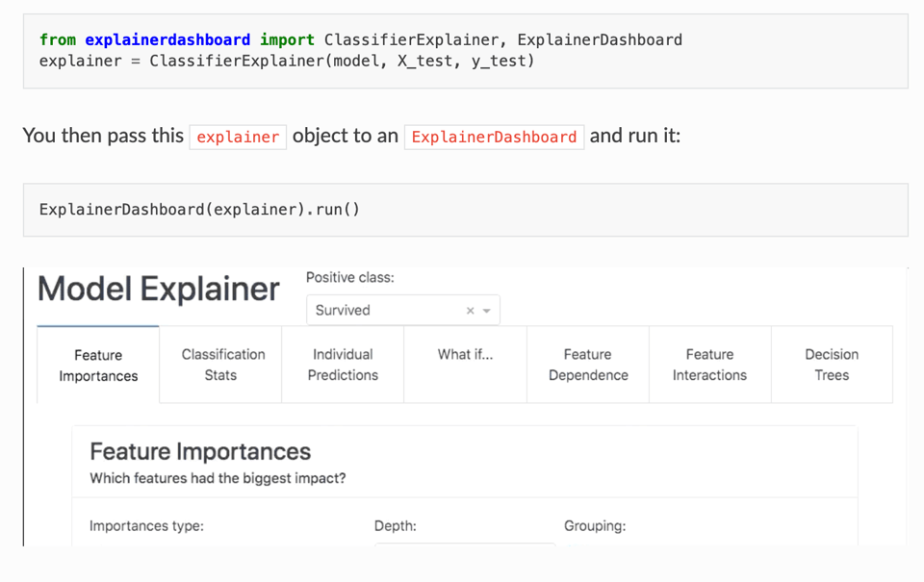Open the Depth dropdown field
Viewport: 924px width, 582px height.
pos(464,544)
